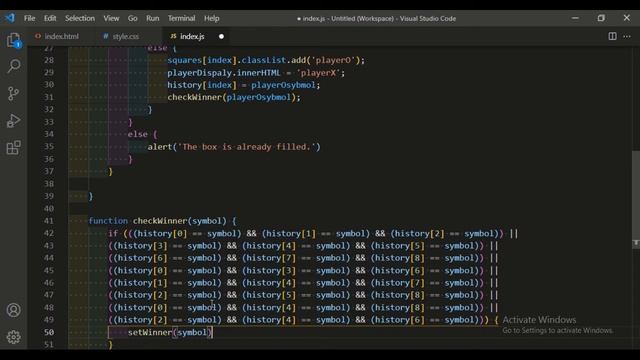This screenshot has width=640, height=360.
Task: Click the window title text in title bar
Action: [x=376, y=18]
